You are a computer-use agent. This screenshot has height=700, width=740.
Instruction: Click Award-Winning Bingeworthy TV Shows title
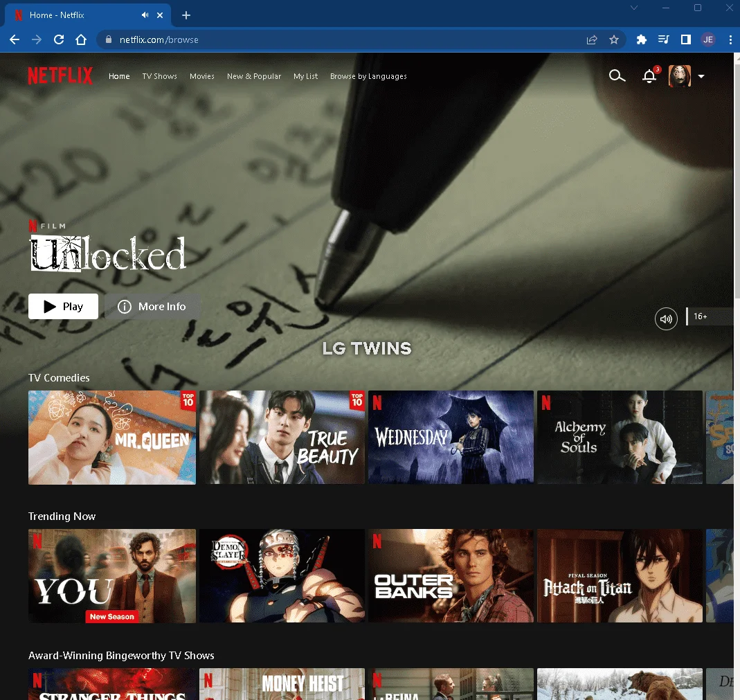(121, 656)
